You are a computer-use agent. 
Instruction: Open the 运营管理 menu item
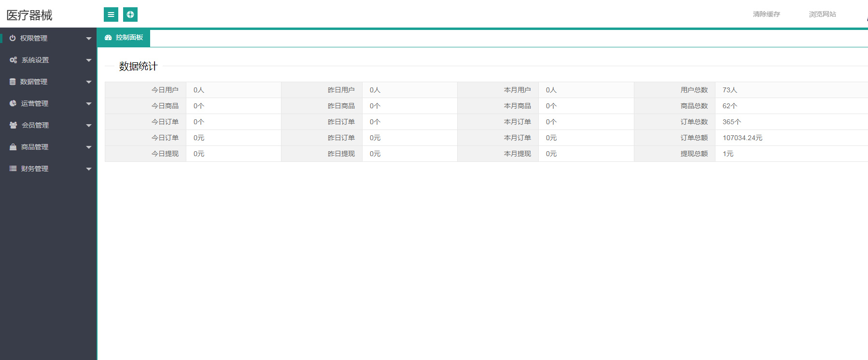click(35, 103)
